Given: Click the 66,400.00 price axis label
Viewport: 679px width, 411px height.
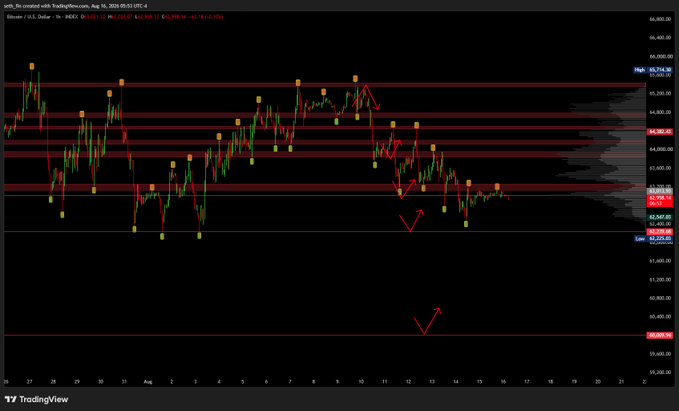Looking at the screenshot, I should pos(661,38).
